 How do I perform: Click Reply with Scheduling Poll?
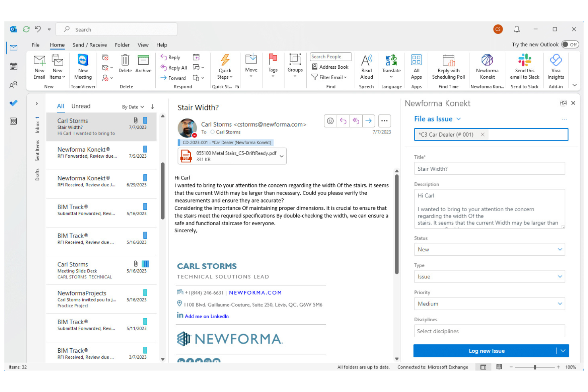449,67
